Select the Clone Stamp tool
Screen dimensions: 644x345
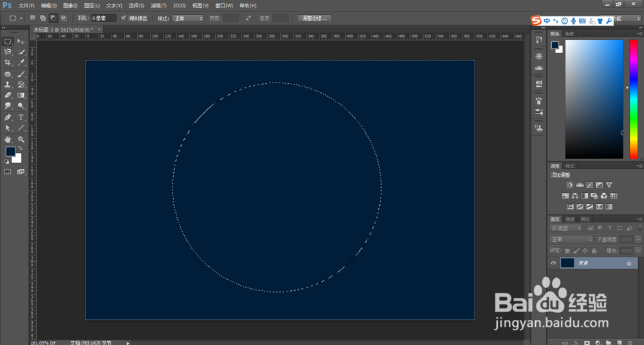(7, 84)
